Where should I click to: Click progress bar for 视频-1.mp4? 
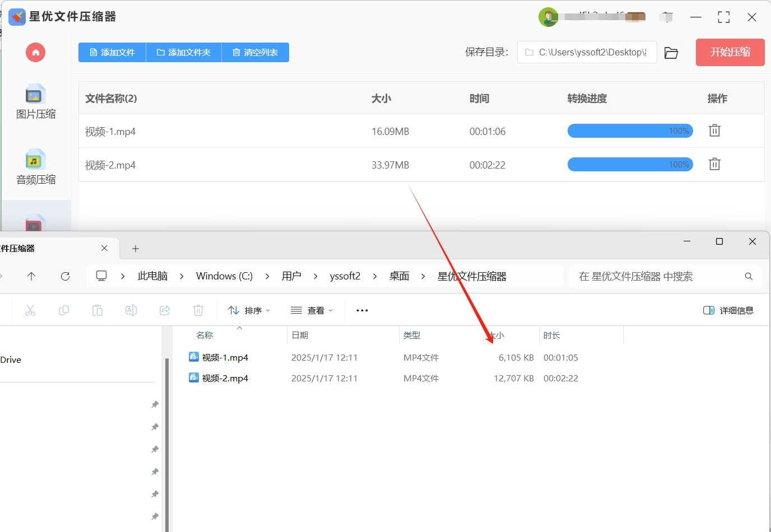click(630, 131)
